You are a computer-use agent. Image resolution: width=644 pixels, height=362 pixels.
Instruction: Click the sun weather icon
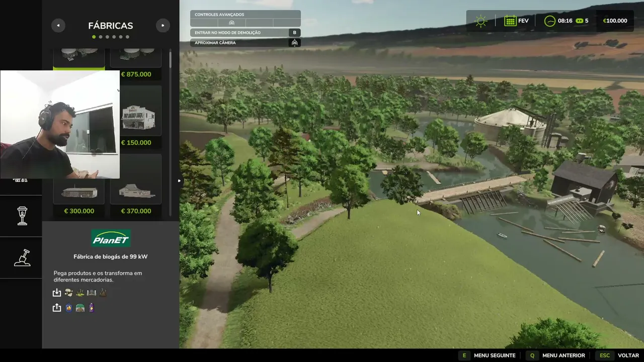(481, 21)
